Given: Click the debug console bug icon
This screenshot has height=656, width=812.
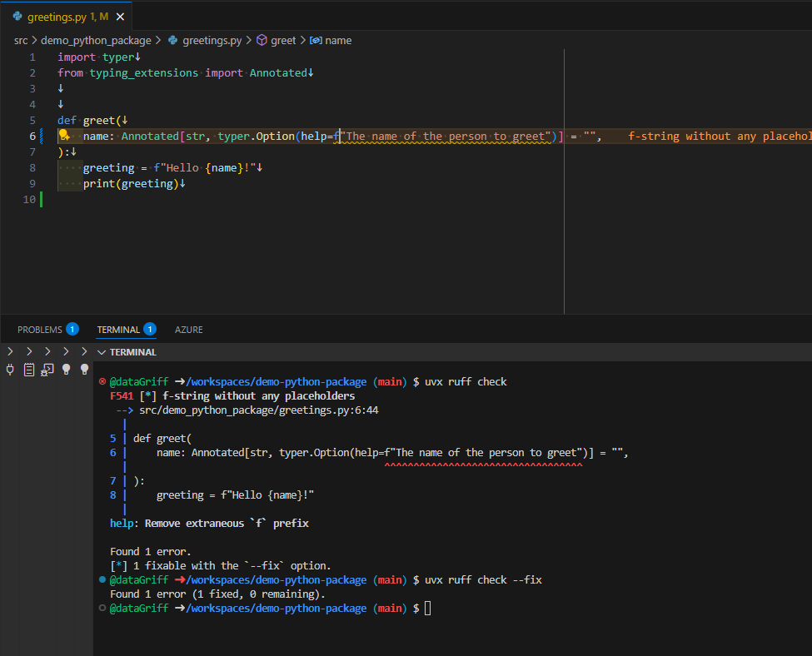Looking at the screenshot, I should pos(47,370).
